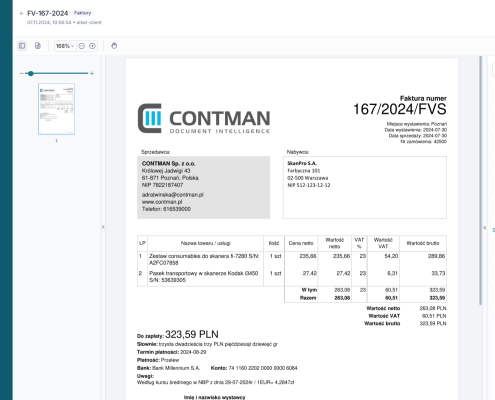
Task: Click the document viewer vertical scrollbar
Action: (480, 180)
